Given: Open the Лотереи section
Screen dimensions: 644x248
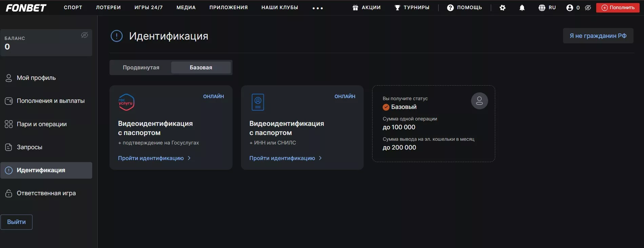Looking at the screenshot, I should click(x=108, y=7).
